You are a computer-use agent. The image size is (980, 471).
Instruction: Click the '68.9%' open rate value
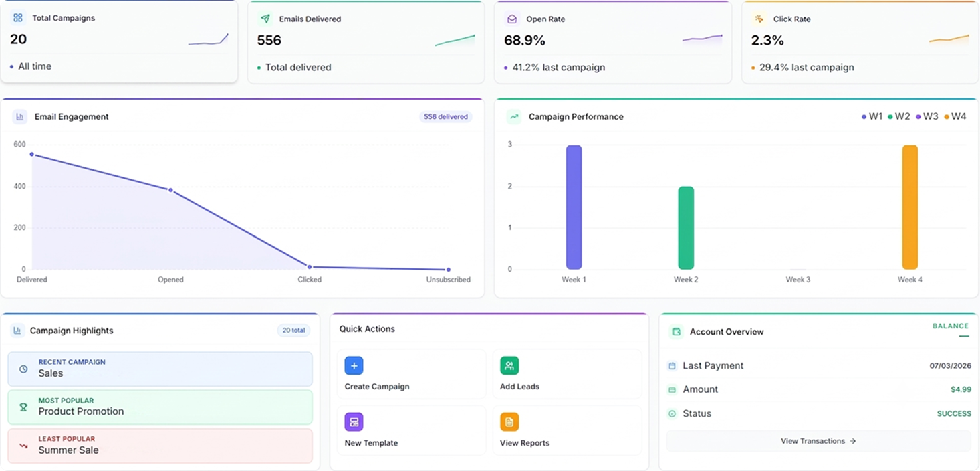[x=525, y=41]
